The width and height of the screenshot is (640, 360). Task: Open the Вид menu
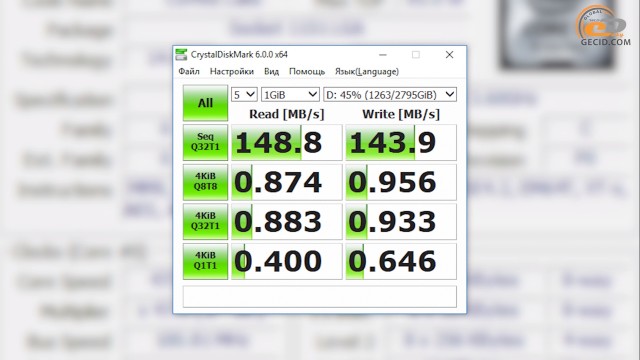pyautogui.click(x=271, y=71)
